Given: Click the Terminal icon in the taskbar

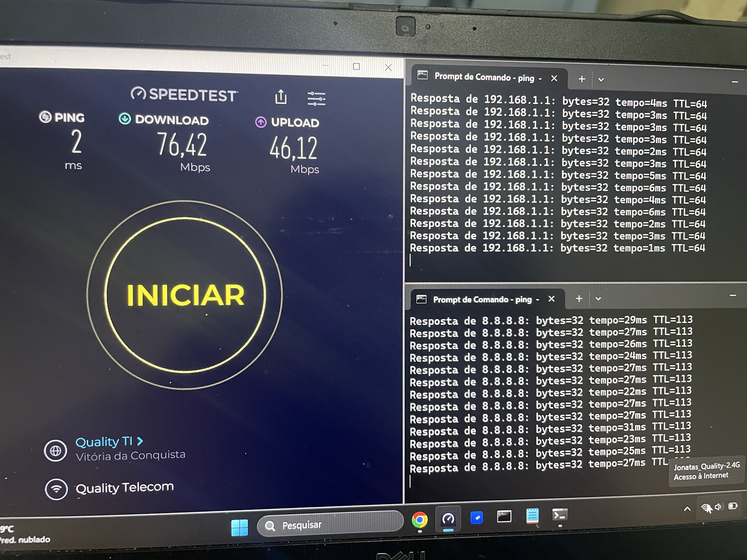Looking at the screenshot, I should (560, 515).
